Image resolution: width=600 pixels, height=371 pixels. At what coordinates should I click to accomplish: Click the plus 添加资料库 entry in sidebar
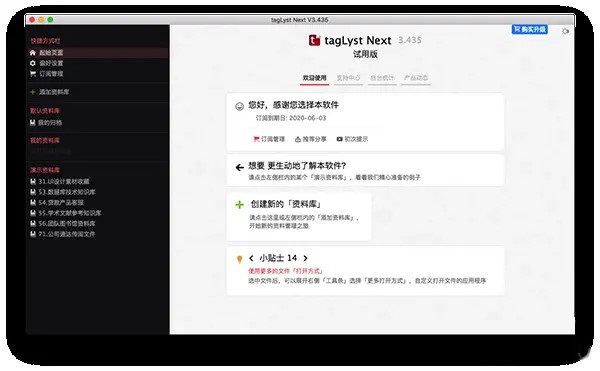pyautogui.click(x=50, y=92)
